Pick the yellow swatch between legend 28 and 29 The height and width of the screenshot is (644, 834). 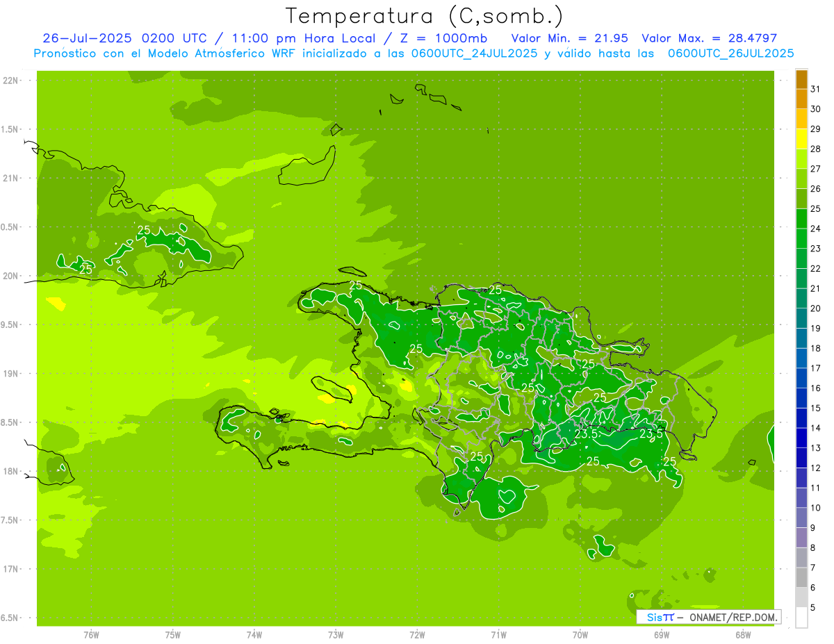click(801, 140)
